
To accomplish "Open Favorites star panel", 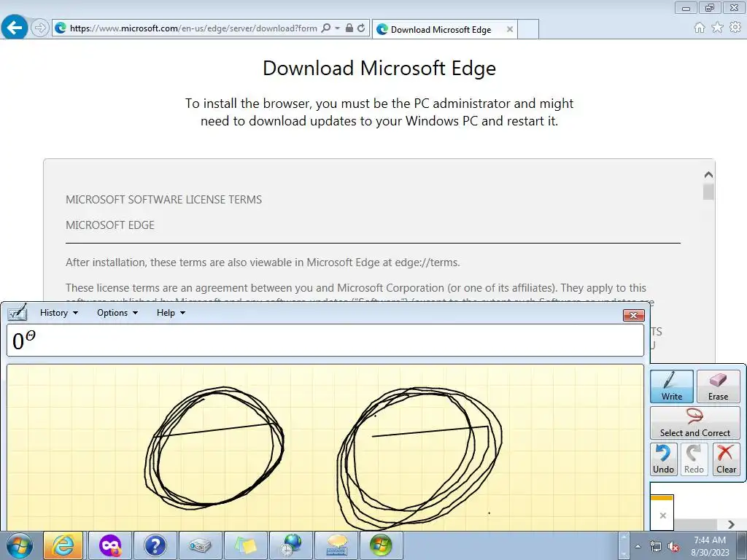I will point(717,28).
